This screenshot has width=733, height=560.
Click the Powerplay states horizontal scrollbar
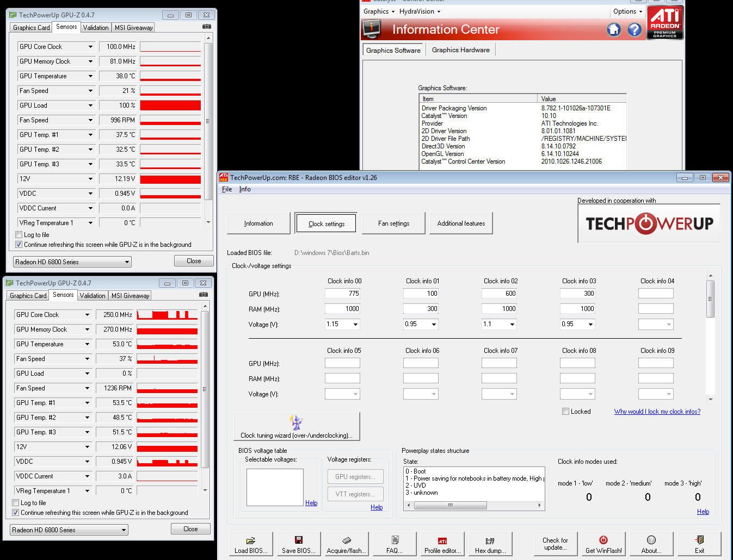click(x=475, y=505)
